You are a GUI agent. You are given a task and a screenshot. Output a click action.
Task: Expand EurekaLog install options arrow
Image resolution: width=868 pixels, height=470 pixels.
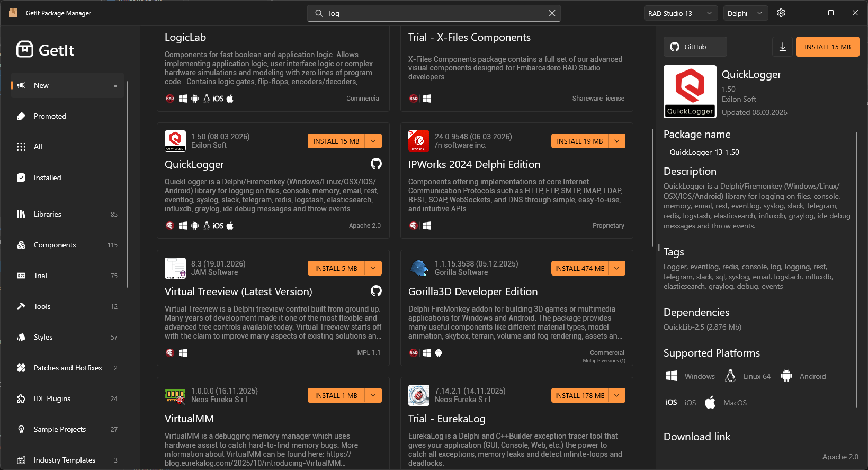(617, 395)
